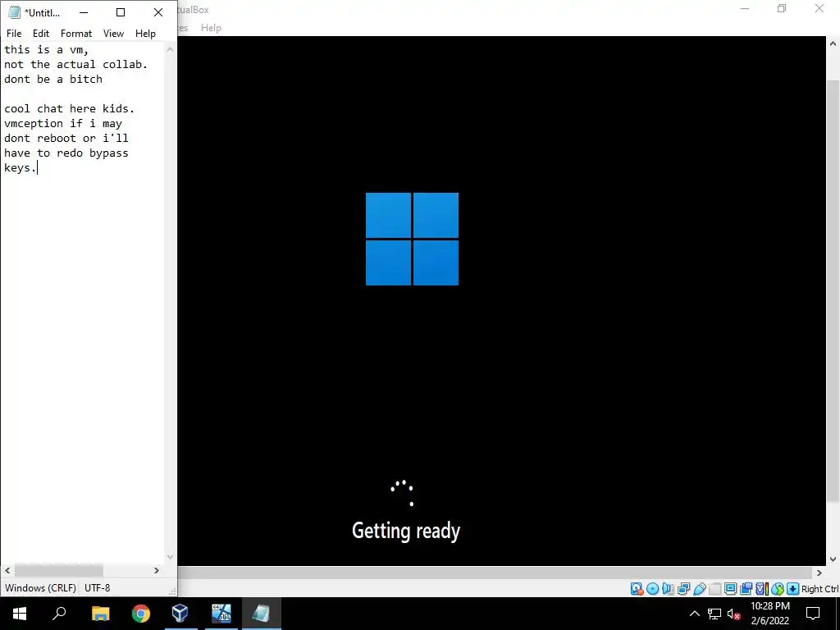Screen dimensions: 840x630
Task: Click the 'Right Ctrl' host key label
Action: (x=820, y=589)
